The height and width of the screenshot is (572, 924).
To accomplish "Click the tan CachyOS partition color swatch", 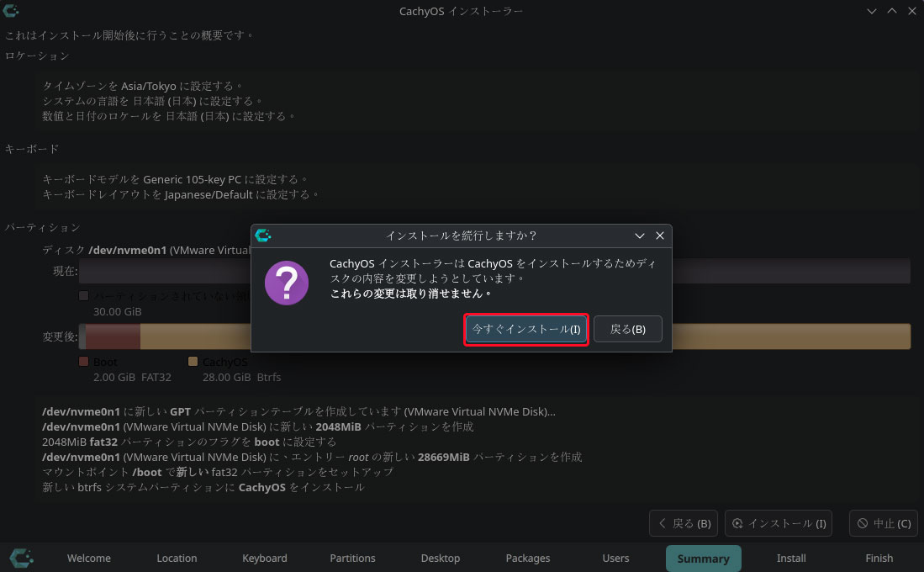I will [x=193, y=362].
